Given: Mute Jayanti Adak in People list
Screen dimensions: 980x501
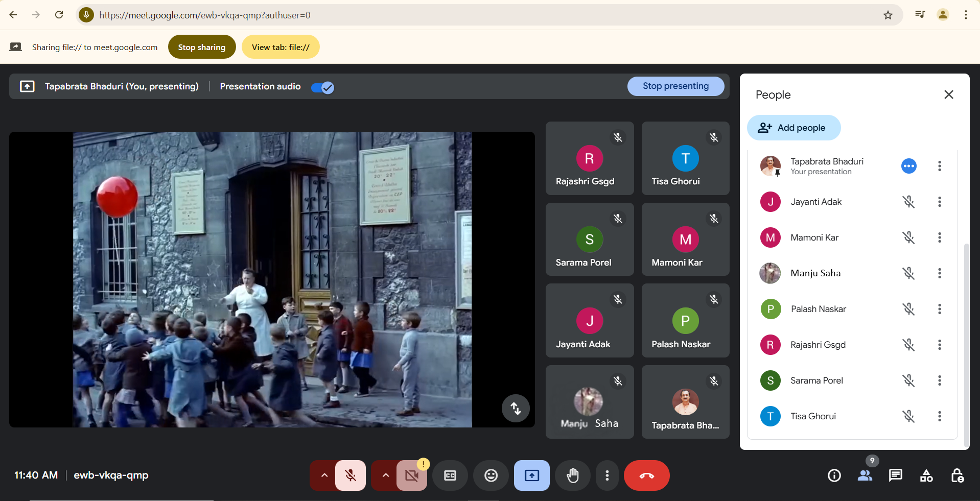Looking at the screenshot, I should coord(908,202).
